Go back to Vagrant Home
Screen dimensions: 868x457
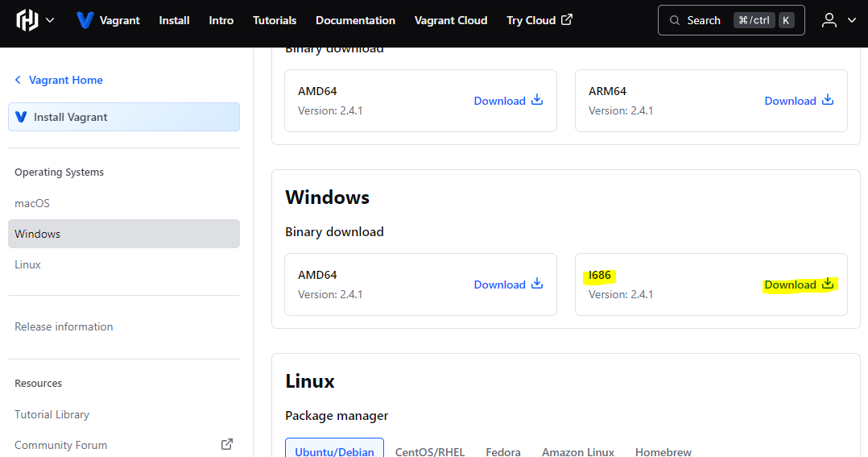click(66, 81)
